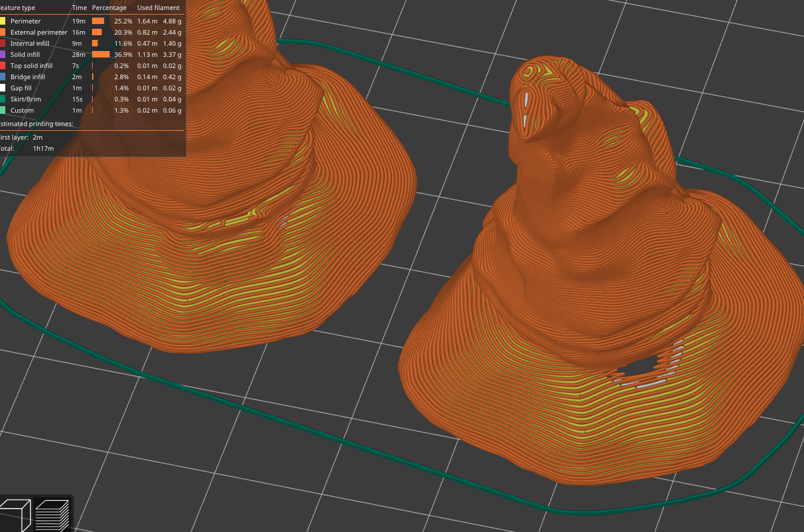Click the 7s Top solid infill time
Screen dimensions: 804x532
coord(76,66)
